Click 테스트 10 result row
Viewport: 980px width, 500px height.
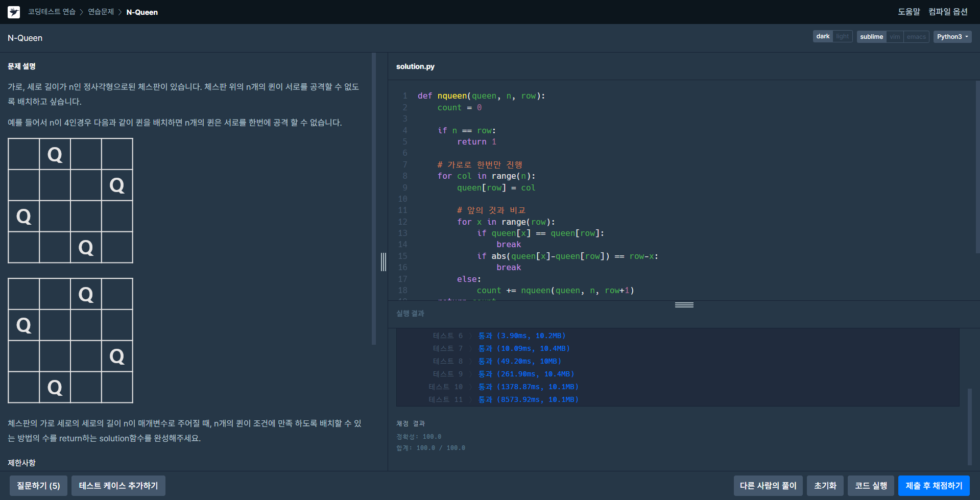(504, 387)
